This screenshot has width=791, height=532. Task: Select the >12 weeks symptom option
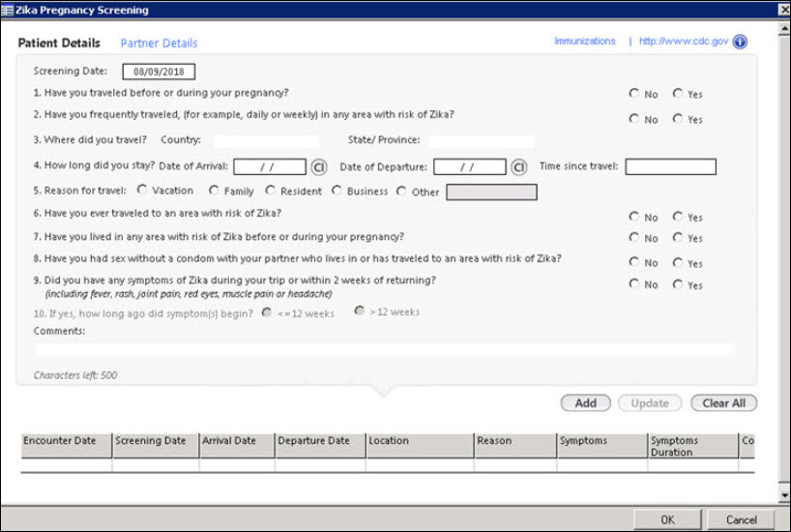[359, 310]
